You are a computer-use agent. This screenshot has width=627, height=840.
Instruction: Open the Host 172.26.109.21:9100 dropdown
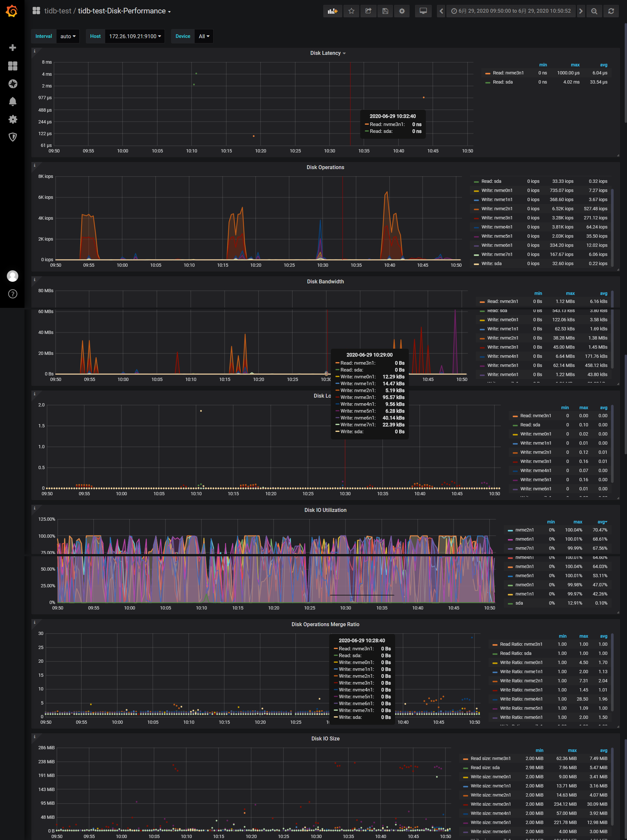tap(135, 37)
